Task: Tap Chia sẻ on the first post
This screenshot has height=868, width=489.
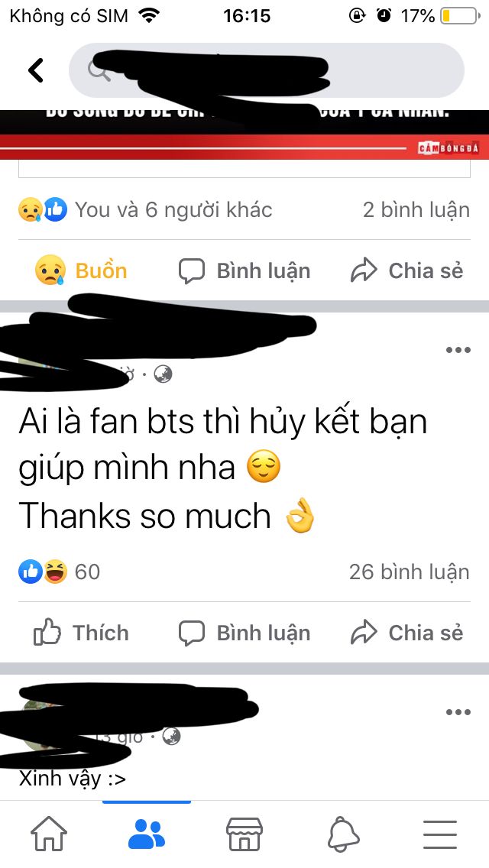Action: pyautogui.click(x=407, y=270)
